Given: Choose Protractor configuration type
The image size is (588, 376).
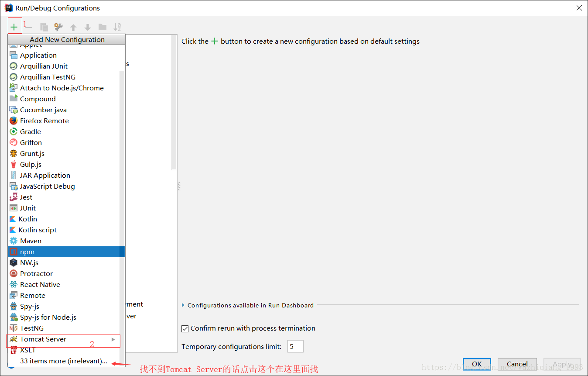Looking at the screenshot, I should [x=64, y=273].
